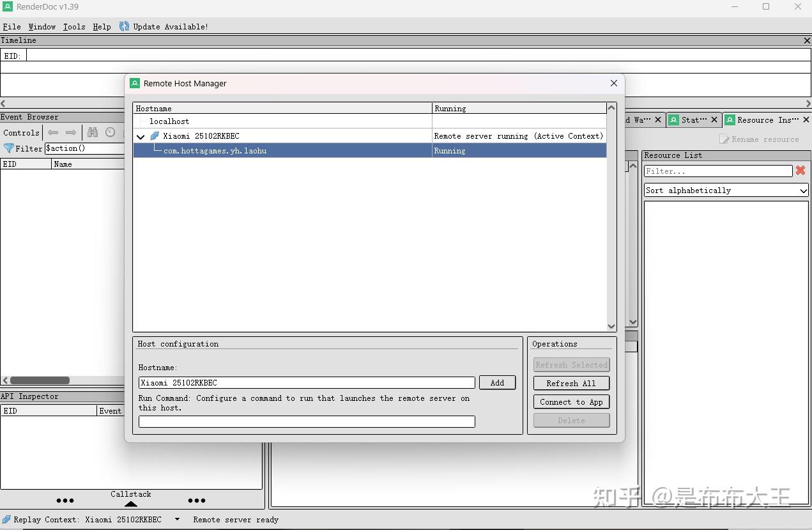Click the find binoculars icon in Event Browser
Viewport: 812px width, 530px height.
point(93,132)
